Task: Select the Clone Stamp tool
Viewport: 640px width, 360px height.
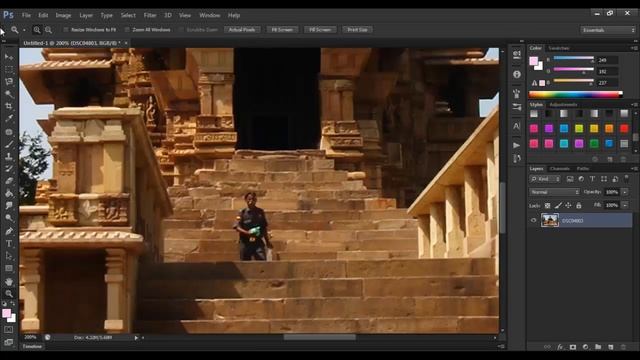Action: coord(9,156)
